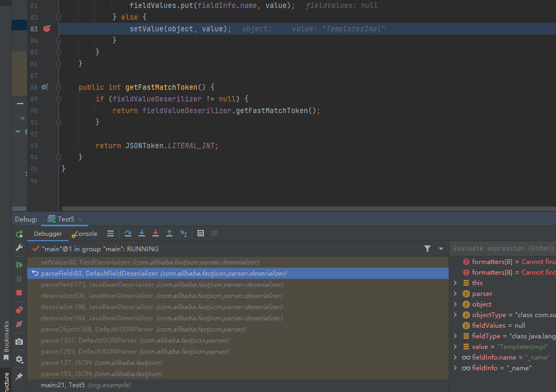Rerun the Test5 debug session

tap(19, 234)
